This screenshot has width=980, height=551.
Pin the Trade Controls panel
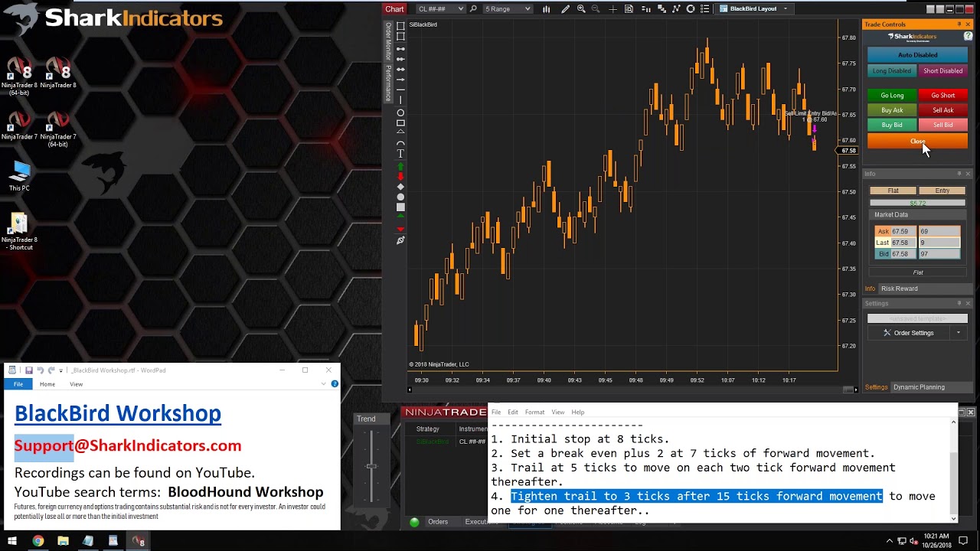(959, 24)
